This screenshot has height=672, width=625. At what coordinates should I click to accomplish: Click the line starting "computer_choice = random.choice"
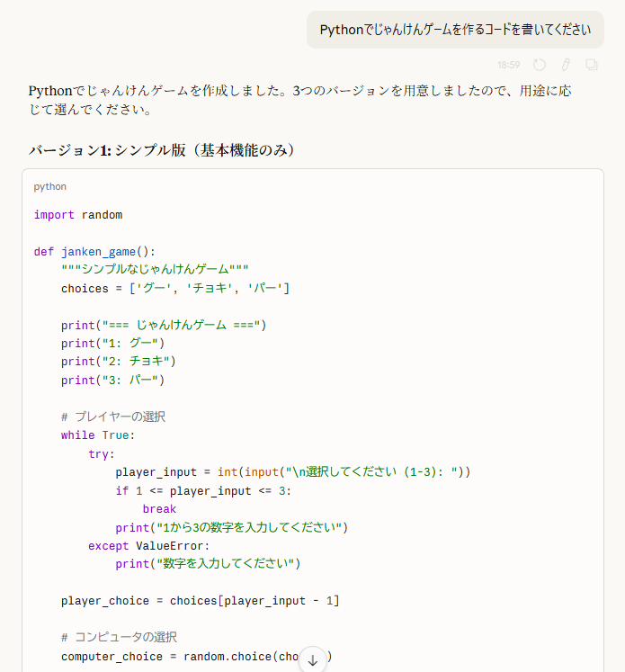tap(196, 656)
